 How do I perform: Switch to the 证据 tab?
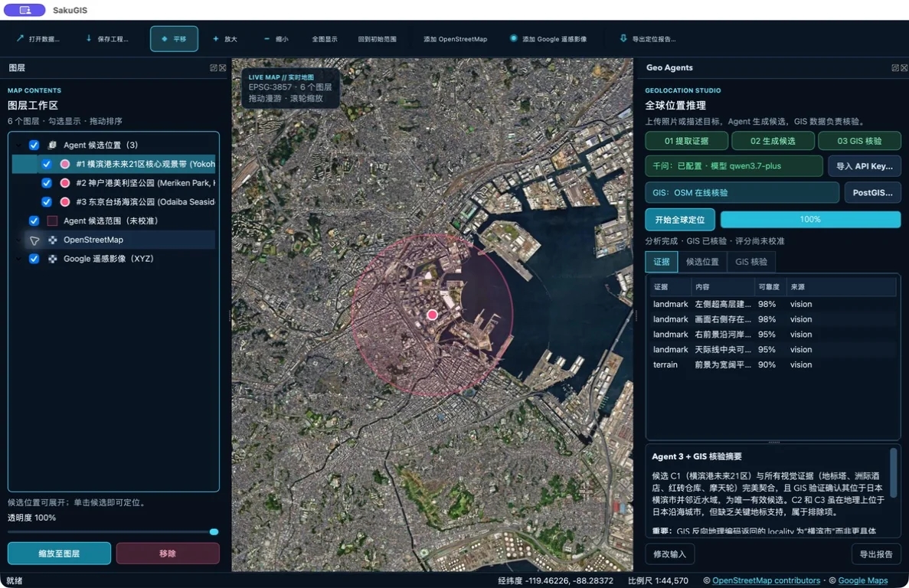pos(662,262)
